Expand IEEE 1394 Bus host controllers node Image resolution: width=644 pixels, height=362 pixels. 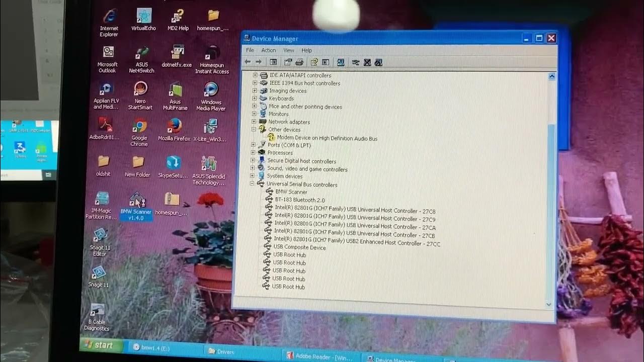(255, 83)
